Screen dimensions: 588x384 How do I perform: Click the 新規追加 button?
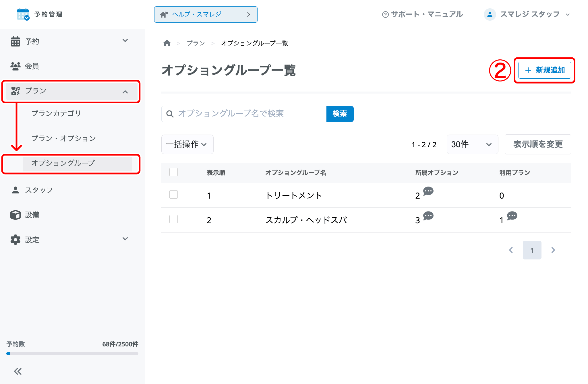pyautogui.click(x=545, y=70)
